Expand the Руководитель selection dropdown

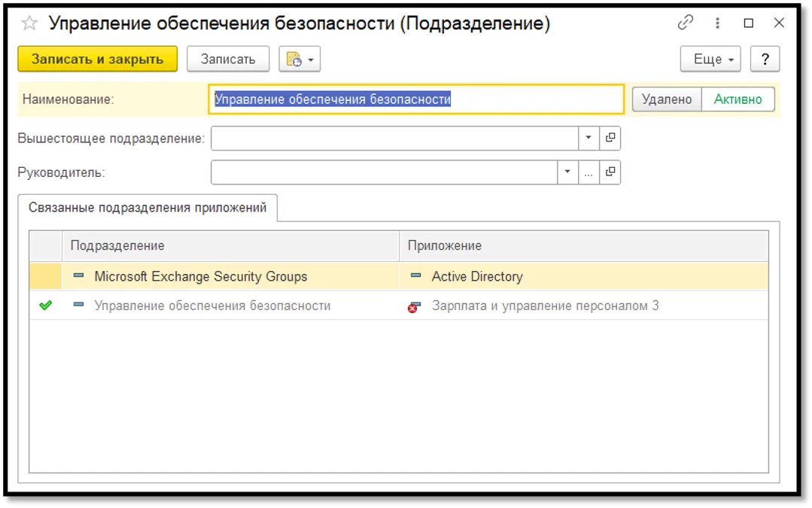567,172
